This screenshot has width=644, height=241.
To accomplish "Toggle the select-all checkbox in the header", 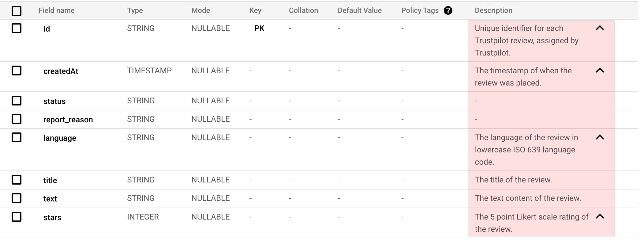I will [17, 11].
